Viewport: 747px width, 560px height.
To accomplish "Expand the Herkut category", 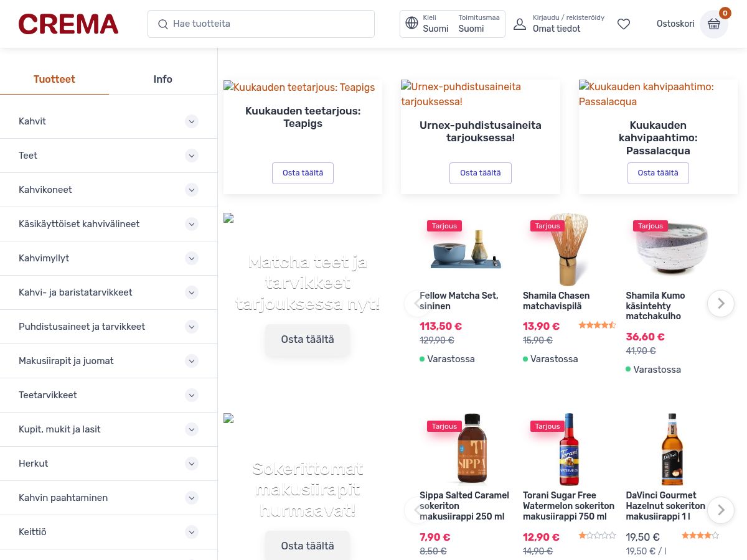I will [x=192, y=464].
